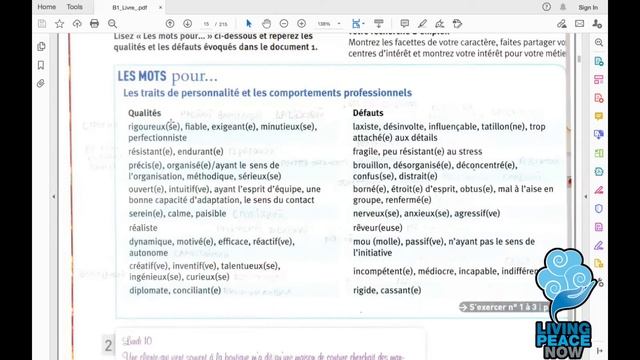
Task: Select the Highlight text pen tool
Action: (x=422, y=24)
